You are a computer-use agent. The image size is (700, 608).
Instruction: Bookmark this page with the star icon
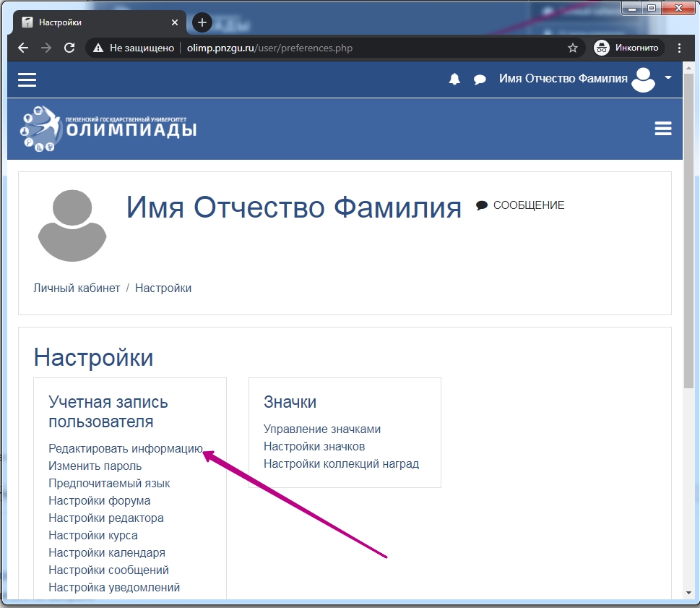(x=572, y=48)
